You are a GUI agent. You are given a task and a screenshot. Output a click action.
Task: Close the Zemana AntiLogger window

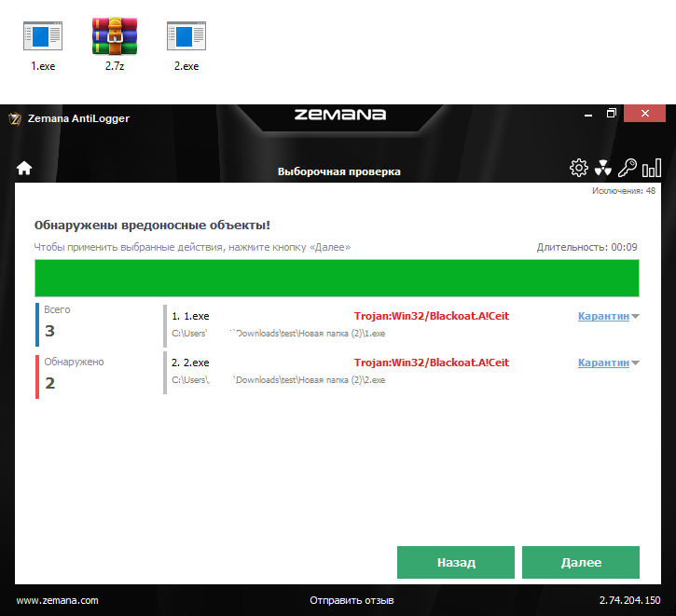click(x=645, y=114)
